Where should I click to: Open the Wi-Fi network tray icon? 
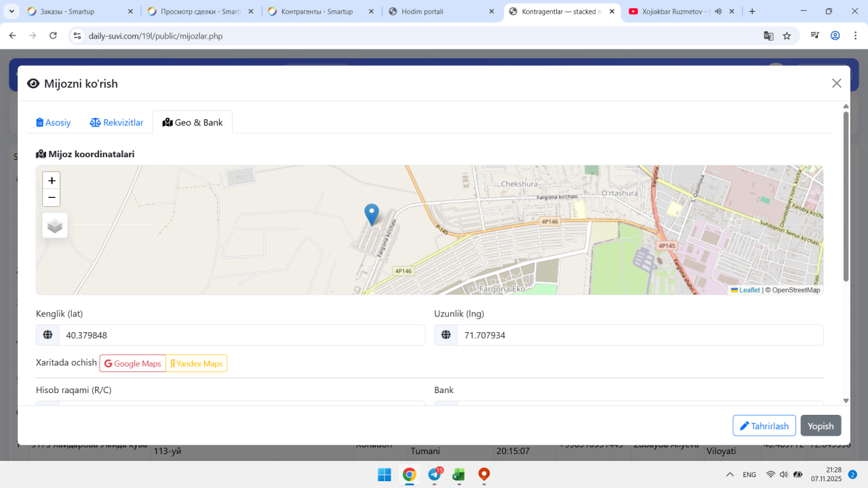pyautogui.click(x=770, y=474)
